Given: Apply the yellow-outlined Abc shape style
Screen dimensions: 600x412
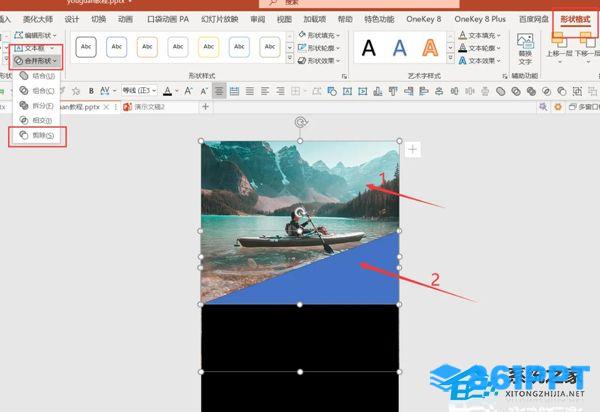Looking at the screenshot, I should (209, 47).
